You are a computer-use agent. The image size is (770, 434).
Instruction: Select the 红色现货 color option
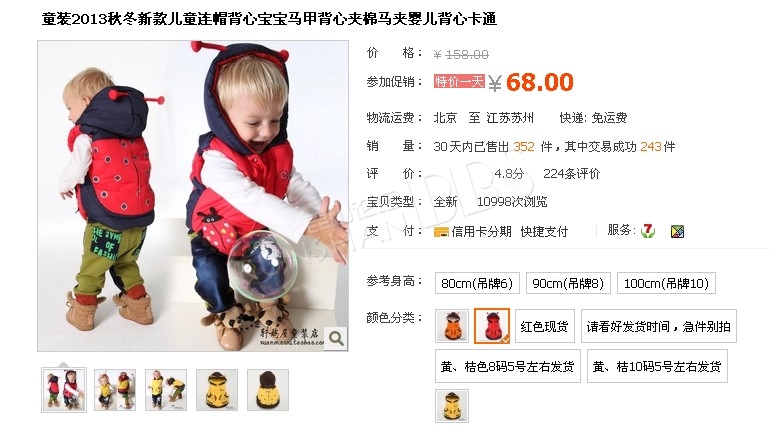coord(544,326)
